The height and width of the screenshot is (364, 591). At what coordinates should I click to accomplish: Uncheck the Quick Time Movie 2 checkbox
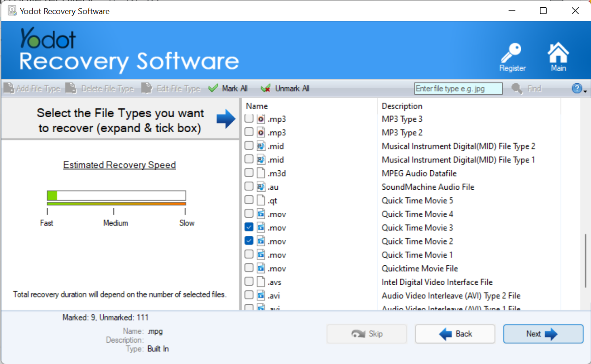pos(249,241)
